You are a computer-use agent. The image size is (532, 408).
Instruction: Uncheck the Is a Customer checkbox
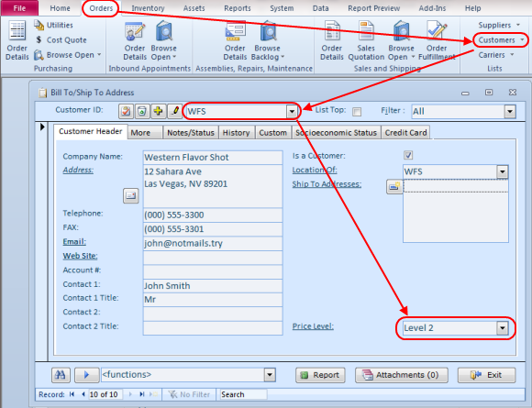tap(408, 155)
